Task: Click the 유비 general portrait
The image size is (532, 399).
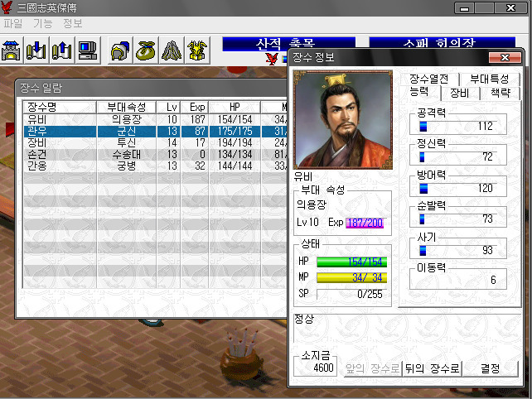Action: [x=343, y=120]
